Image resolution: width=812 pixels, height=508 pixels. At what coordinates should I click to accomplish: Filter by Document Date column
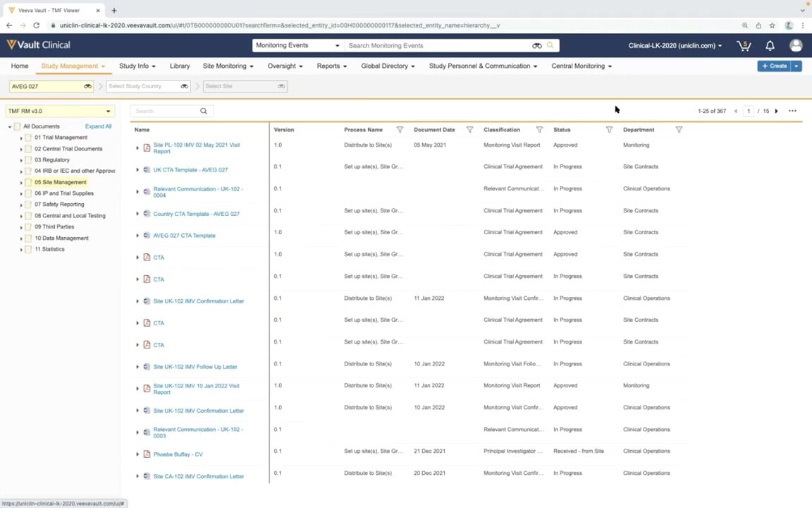pyautogui.click(x=469, y=130)
